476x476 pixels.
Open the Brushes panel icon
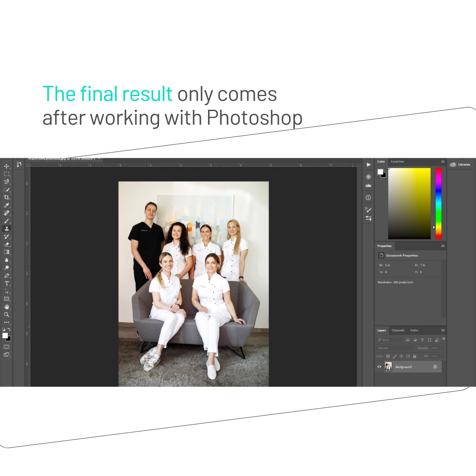[x=368, y=209]
